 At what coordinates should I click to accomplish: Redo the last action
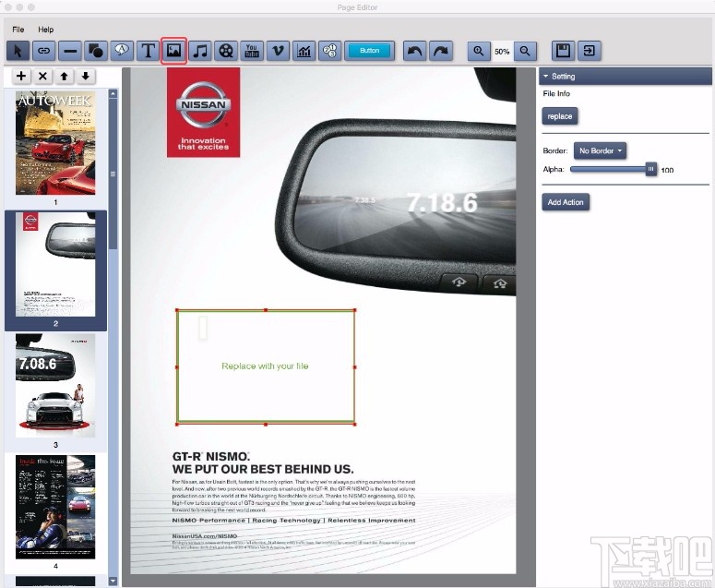[441, 51]
